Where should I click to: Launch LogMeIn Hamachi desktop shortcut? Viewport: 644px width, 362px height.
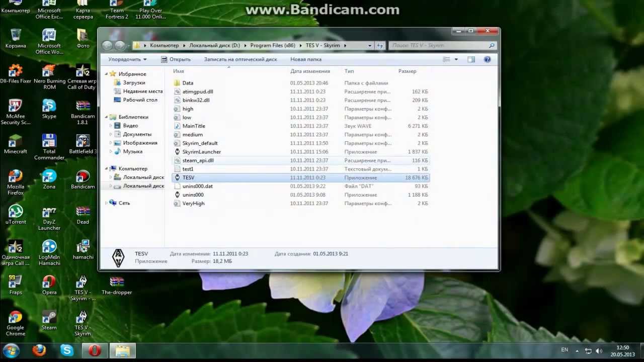49,253
